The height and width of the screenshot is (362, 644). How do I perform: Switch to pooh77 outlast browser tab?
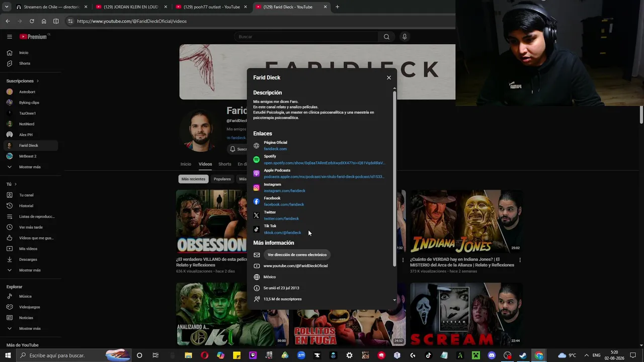[x=211, y=7]
